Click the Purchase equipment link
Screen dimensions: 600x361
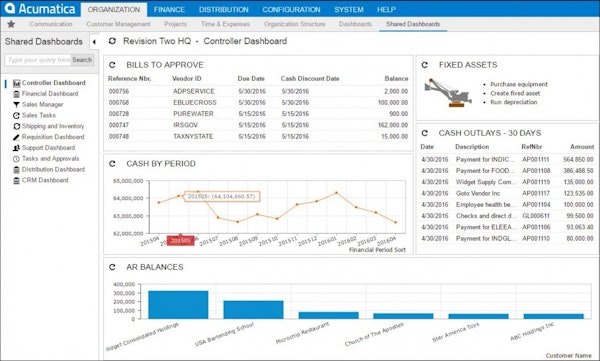tap(519, 84)
